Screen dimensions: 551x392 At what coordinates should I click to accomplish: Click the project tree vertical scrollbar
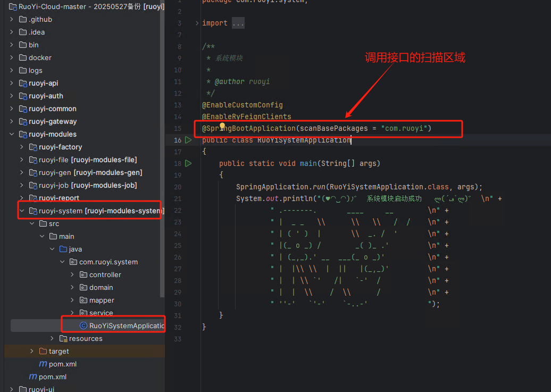(162, 149)
